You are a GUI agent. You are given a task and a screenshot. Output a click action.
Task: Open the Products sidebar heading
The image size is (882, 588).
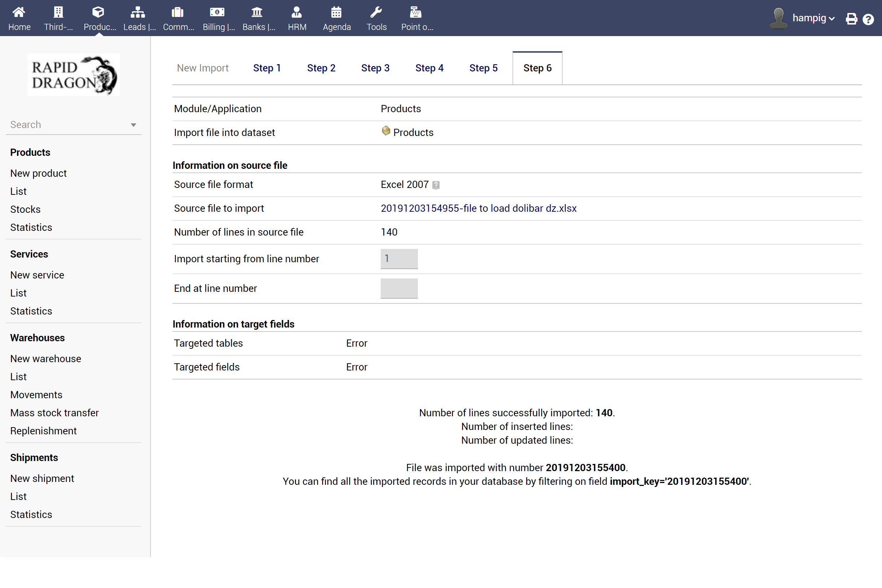point(30,152)
